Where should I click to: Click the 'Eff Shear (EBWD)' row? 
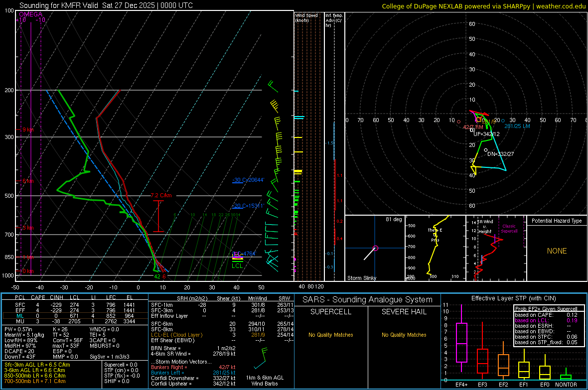tap(222, 340)
